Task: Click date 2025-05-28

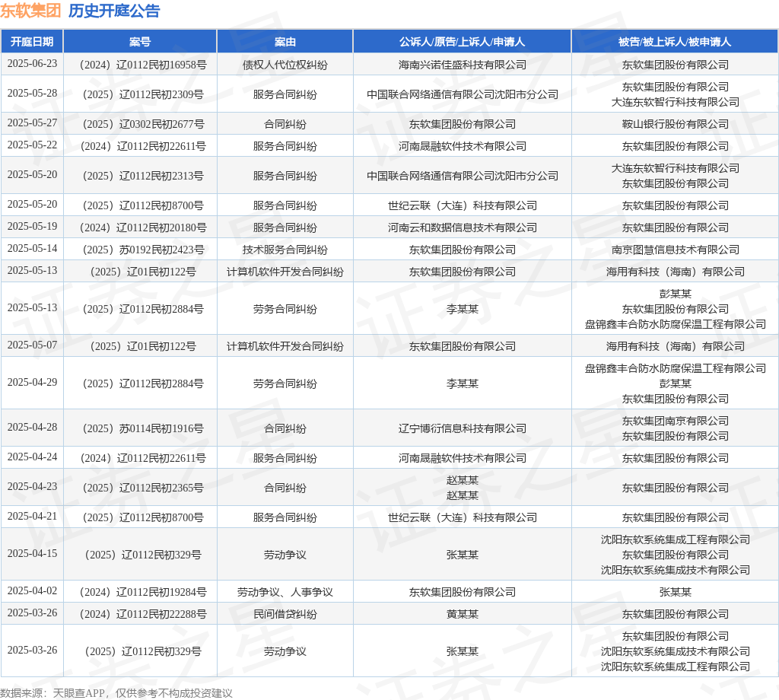Action: click(x=32, y=94)
